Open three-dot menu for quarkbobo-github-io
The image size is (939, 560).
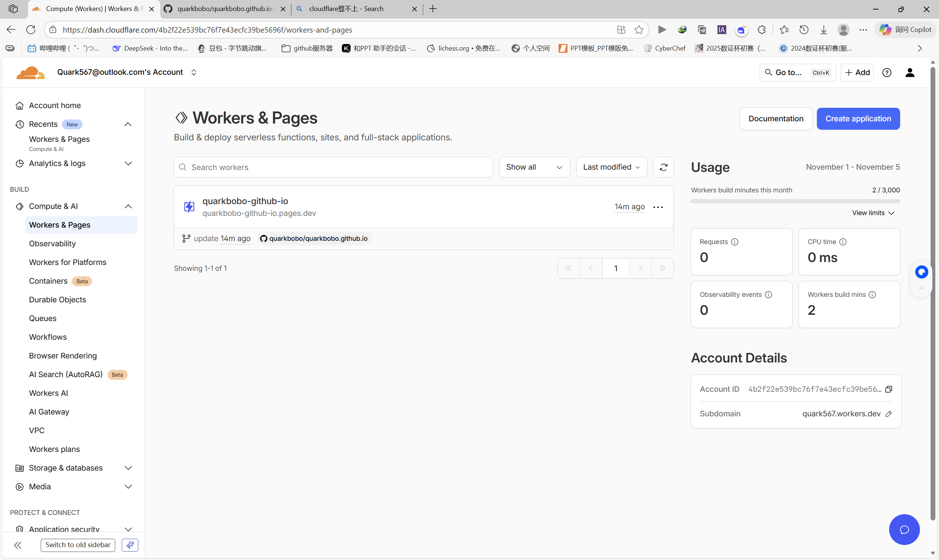coord(658,207)
